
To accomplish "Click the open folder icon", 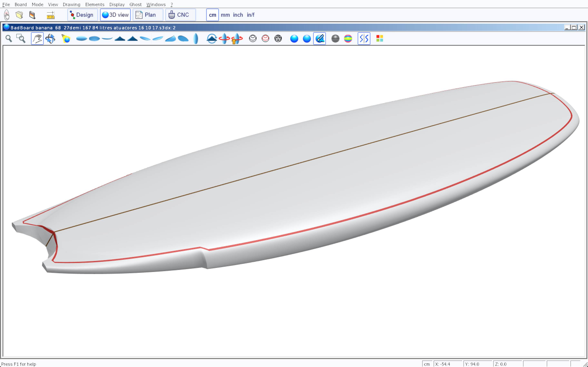I will coord(19,15).
